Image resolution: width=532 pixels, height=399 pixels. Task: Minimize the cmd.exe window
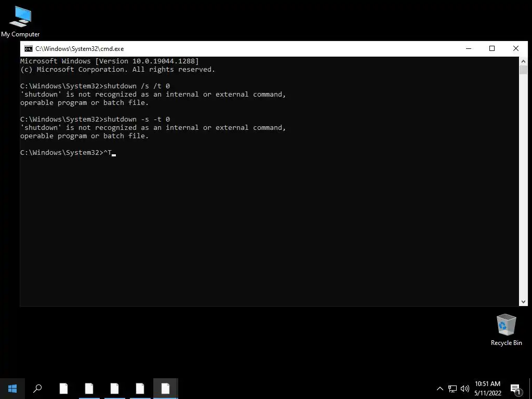[x=469, y=48]
